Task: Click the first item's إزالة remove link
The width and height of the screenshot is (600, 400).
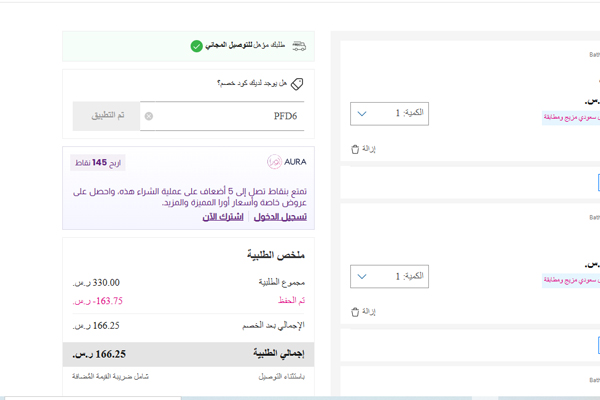Action: [369, 149]
